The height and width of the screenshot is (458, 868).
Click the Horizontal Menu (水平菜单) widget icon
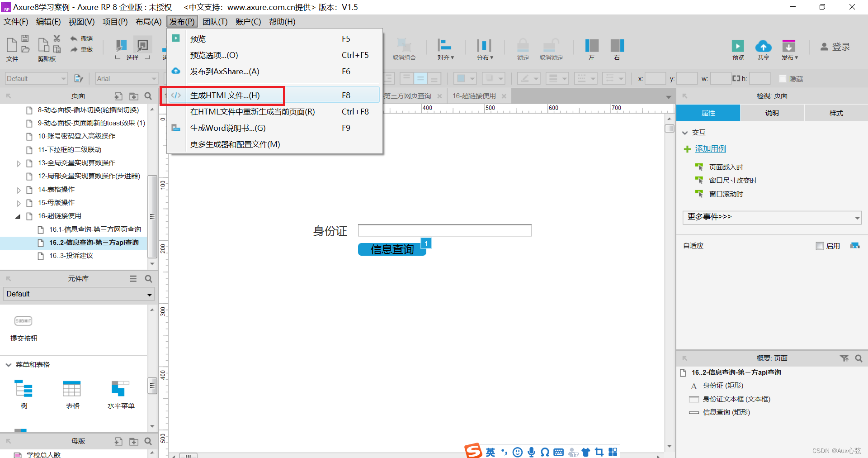(x=120, y=389)
